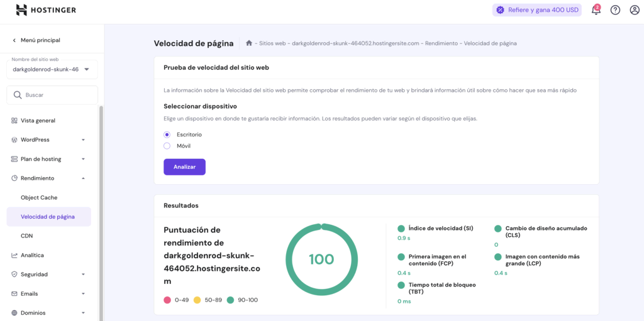The width and height of the screenshot is (644, 321).
Task: Expand the Seguridad menu arrow
Action: point(84,275)
